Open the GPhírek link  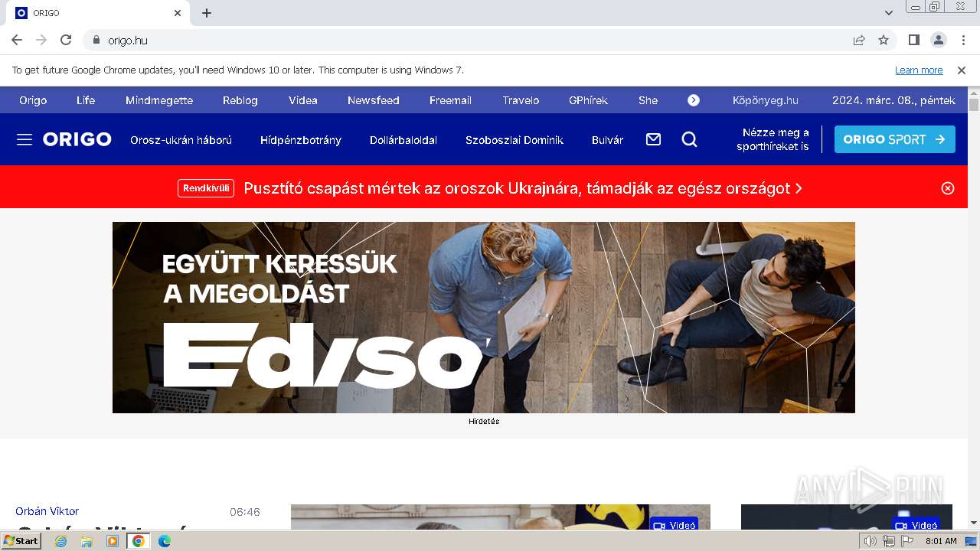[x=588, y=100]
